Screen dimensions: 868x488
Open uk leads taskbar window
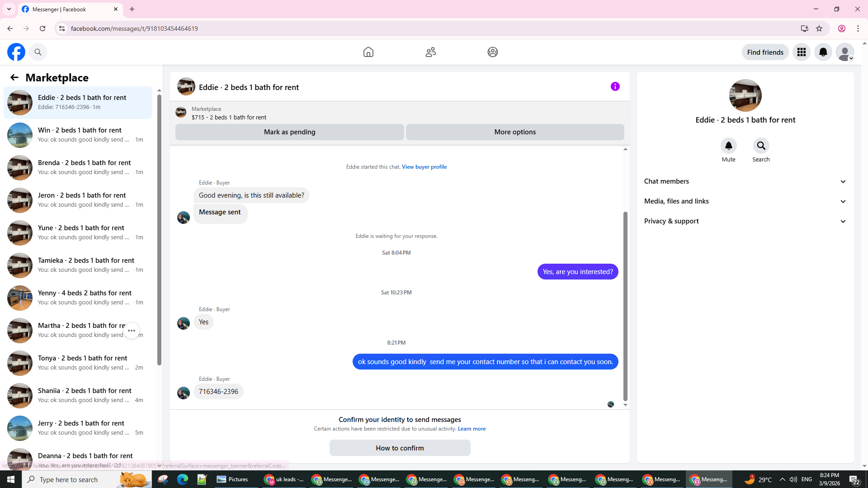point(283,479)
